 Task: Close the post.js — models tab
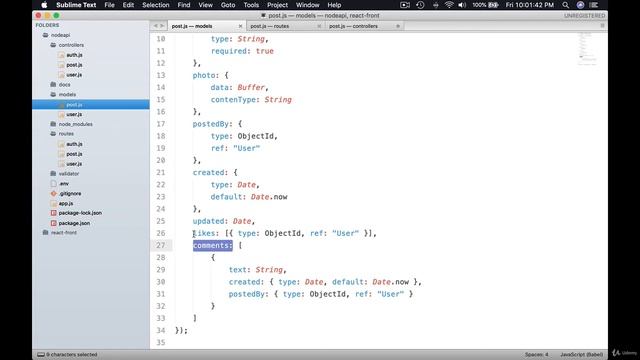click(240, 26)
